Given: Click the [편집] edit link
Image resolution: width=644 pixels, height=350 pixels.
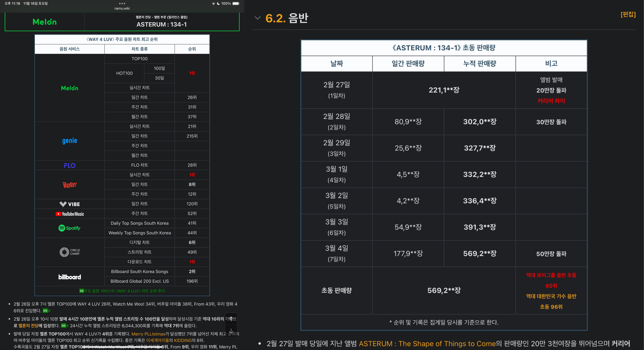Looking at the screenshot, I should pyautogui.click(x=628, y=14).
